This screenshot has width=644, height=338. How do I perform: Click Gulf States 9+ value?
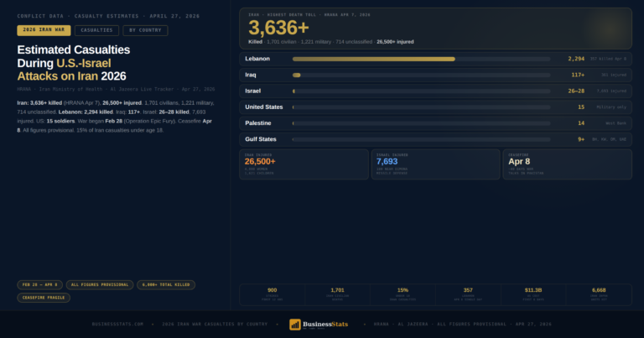[x=581, y=139]
